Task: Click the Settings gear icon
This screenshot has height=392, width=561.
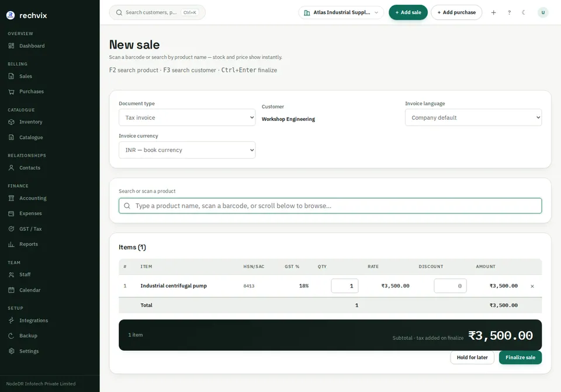Action: coord(12,351)
